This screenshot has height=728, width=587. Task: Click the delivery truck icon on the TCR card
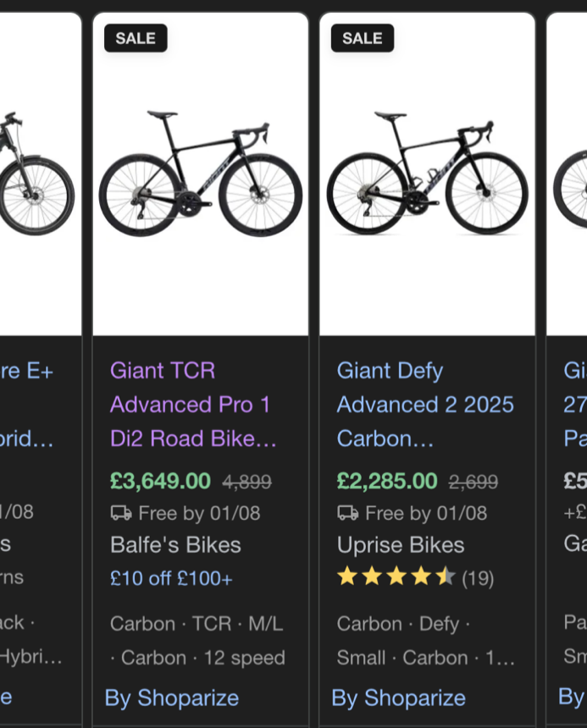120,513
